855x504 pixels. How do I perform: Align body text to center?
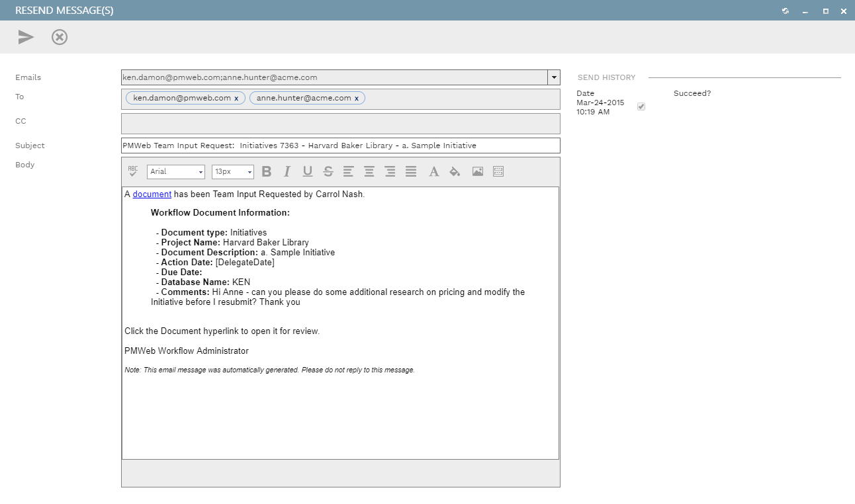pyautogui.click(x=369, y=172)
